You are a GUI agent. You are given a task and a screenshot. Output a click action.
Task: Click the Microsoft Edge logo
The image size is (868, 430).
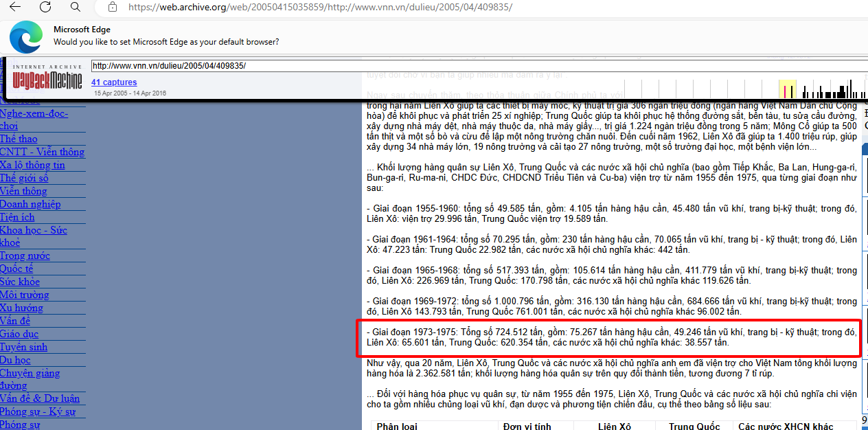(25, 36)
